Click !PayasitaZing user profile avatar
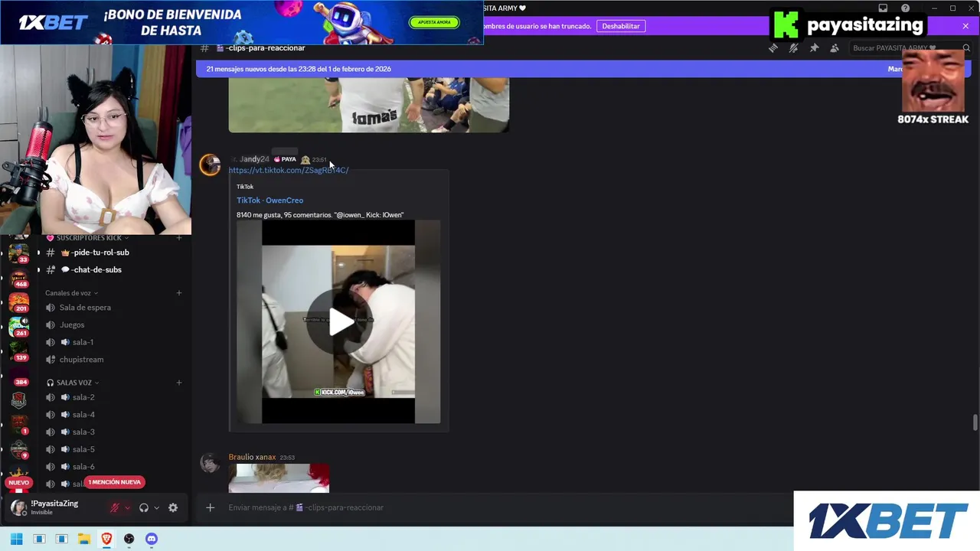Image resolution: width=980 pixels, height=551 pixels. click(18, 507)
